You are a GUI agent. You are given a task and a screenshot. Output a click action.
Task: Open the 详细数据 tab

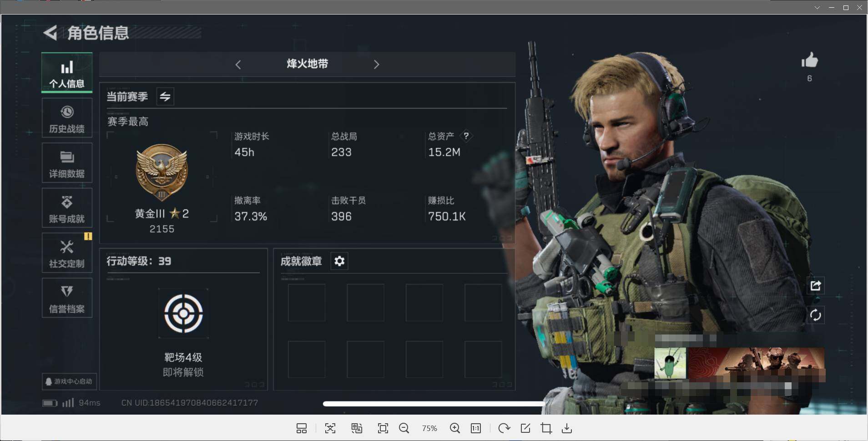pos(67,163)
